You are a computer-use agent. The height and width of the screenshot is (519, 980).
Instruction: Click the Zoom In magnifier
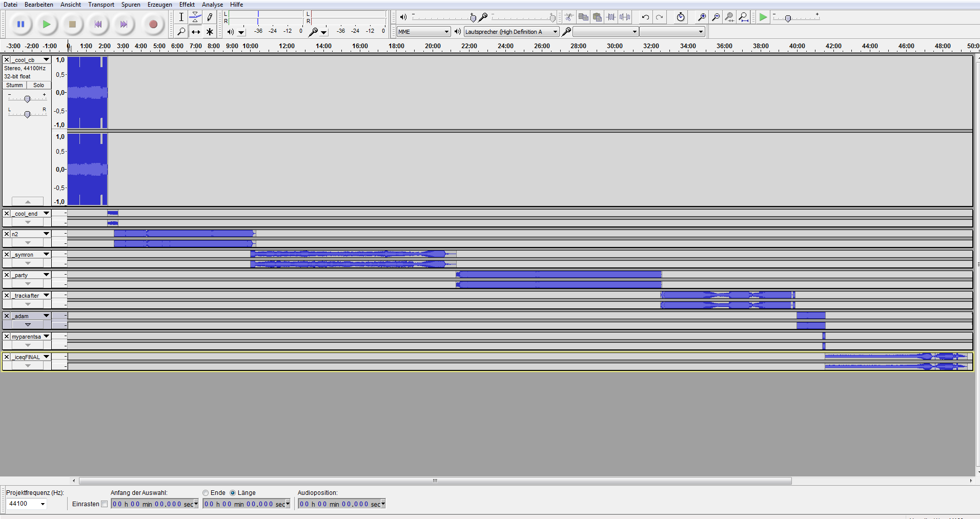point(702,17)
